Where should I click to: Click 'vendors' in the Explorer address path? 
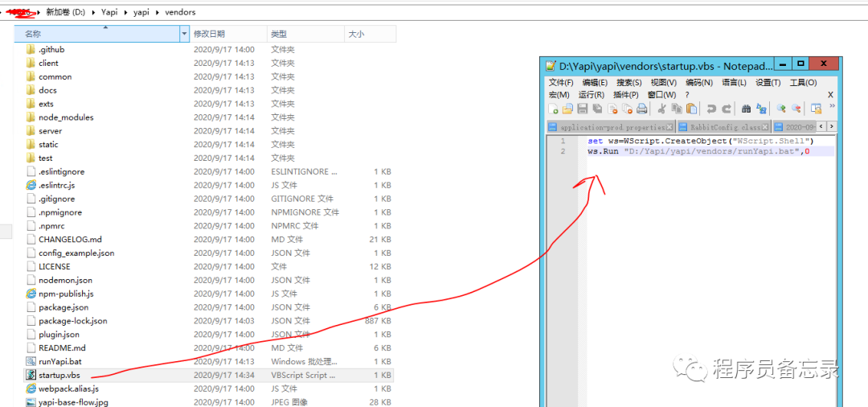[x=181, y=11]
